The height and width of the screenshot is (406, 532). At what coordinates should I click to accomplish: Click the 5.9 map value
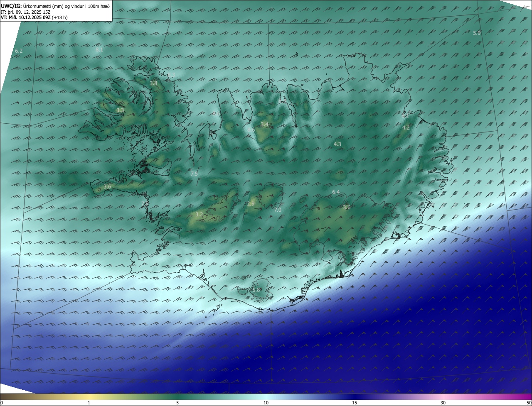coord(477,33)
